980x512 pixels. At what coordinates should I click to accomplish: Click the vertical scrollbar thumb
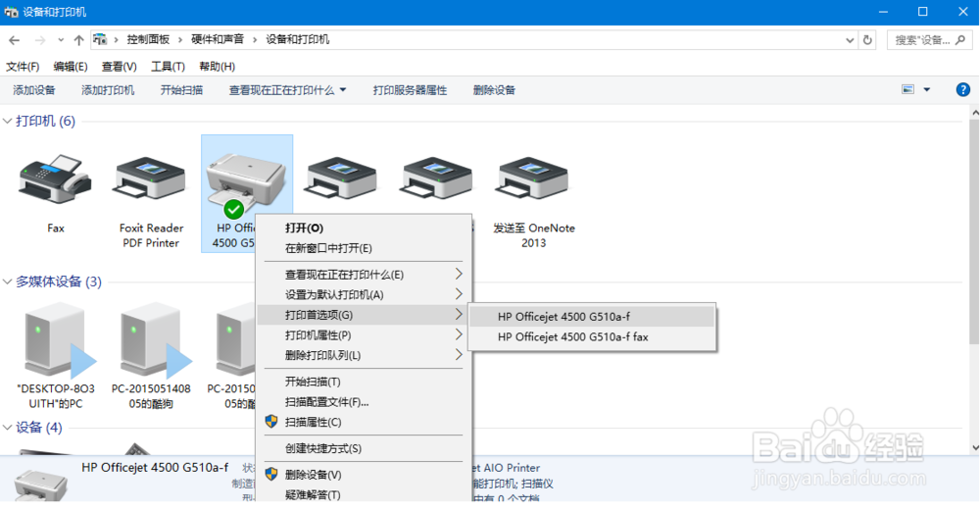pos(974,230)
